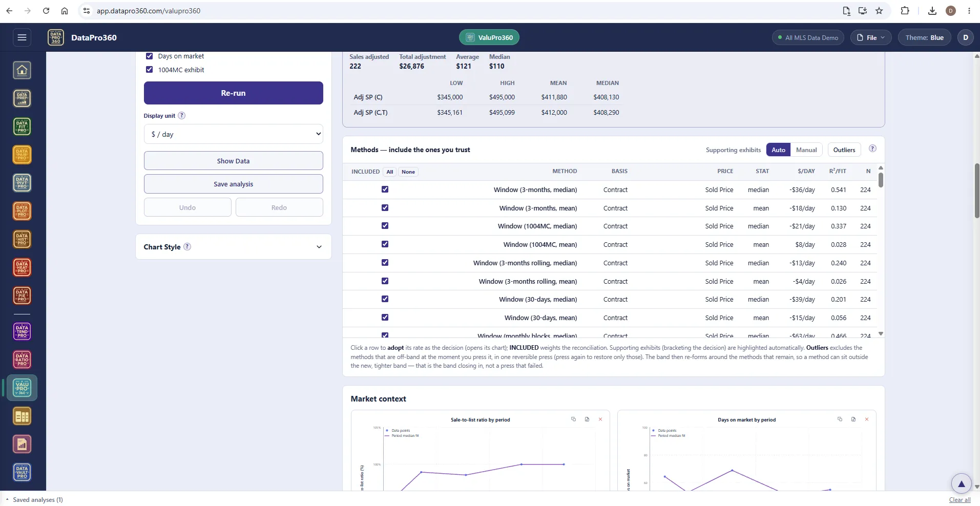Reload the browser page
The height and width of the screenshot is (506, 980).
(x=46, y=11)
